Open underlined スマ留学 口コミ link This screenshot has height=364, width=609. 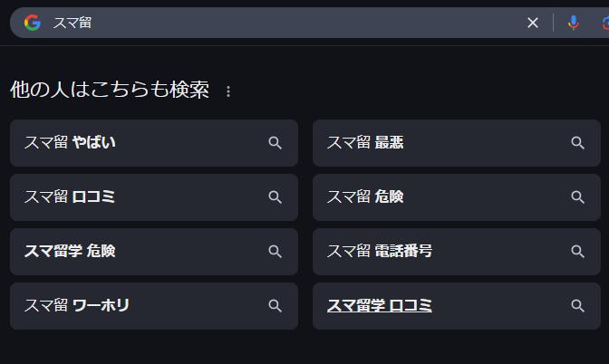tap(380, 306)
